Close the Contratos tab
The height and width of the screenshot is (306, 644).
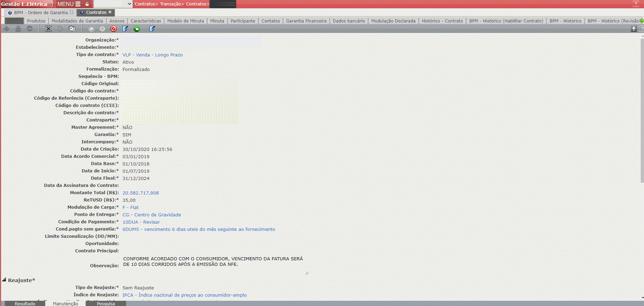(x=110, y=12)
